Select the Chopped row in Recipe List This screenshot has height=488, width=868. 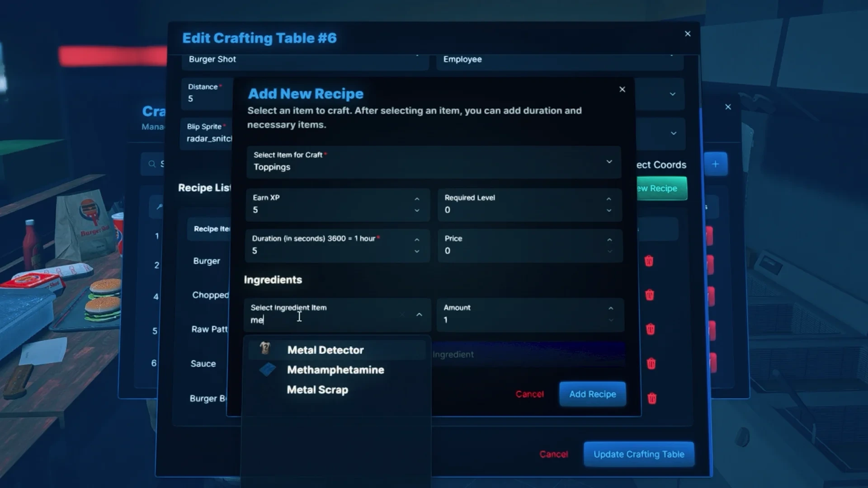[x=210, y=295]
